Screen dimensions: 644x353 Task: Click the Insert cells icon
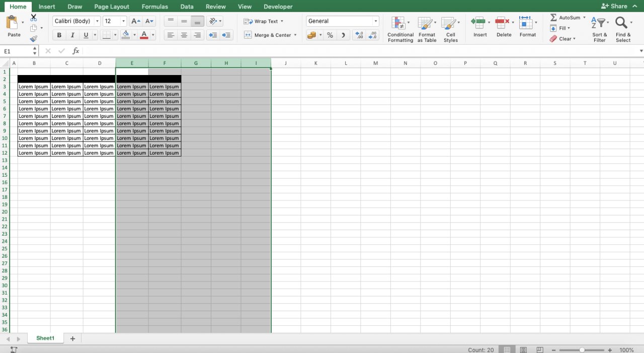pyautogui.click(x=478, y=23)
